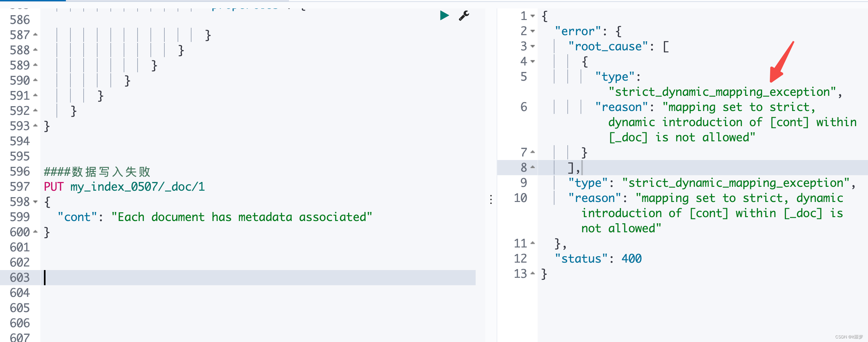Click the green play send-request icon

coord(444,15)
